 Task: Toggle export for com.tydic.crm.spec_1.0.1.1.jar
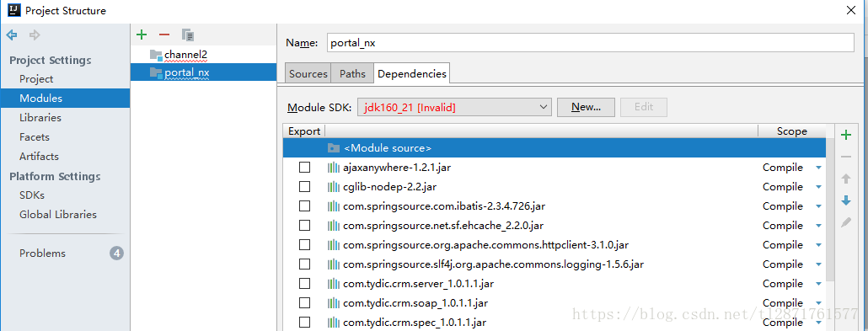pyautogui.click(x=304, y=322)
